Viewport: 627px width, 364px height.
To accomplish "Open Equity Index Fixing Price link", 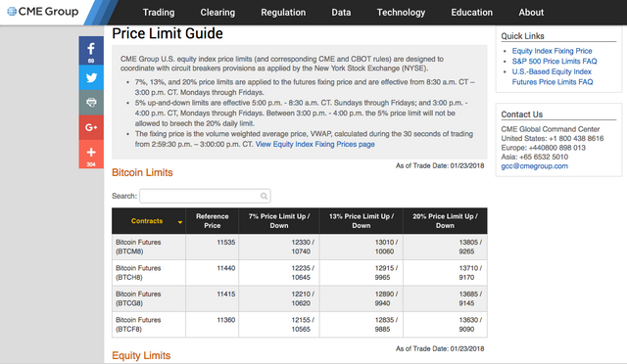I will click(552, 51).
